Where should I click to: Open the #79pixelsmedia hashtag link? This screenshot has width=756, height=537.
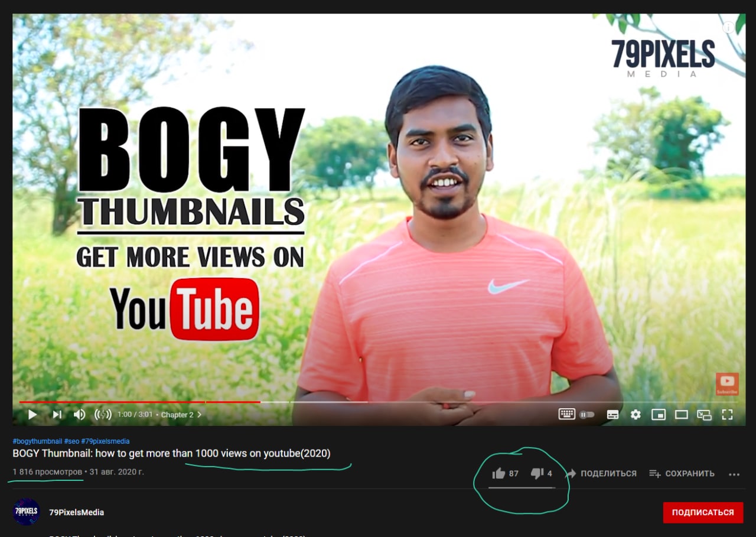[105, 441]
